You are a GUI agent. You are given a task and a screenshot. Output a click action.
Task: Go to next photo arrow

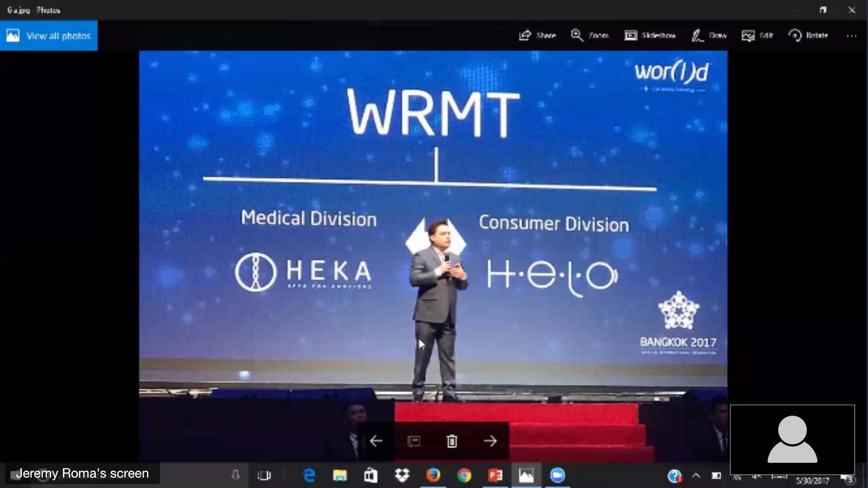490,441
